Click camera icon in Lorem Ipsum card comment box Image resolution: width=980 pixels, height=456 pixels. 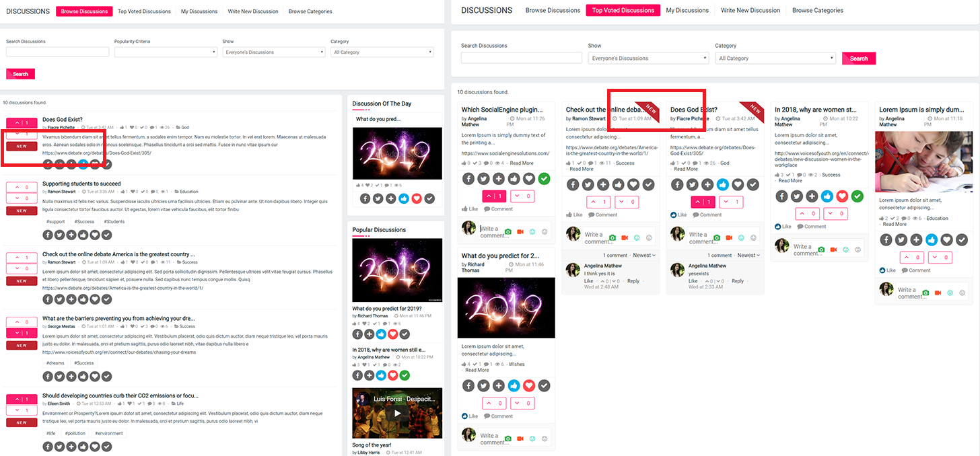(x=925, y=293)
